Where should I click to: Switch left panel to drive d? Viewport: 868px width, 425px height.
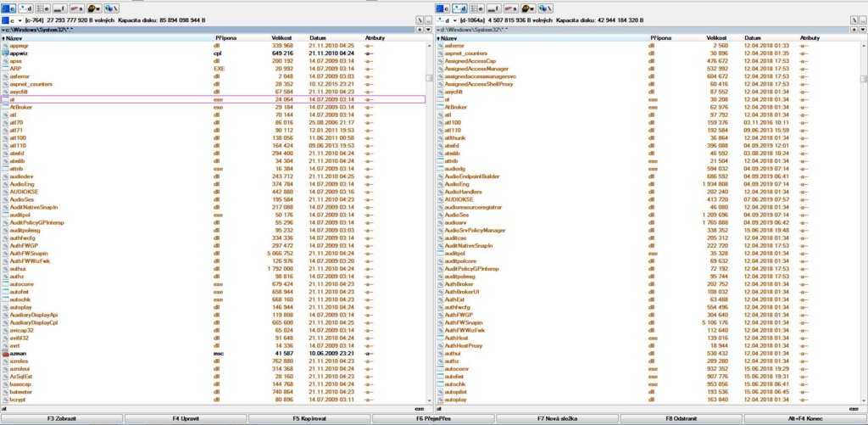[25, 8]
